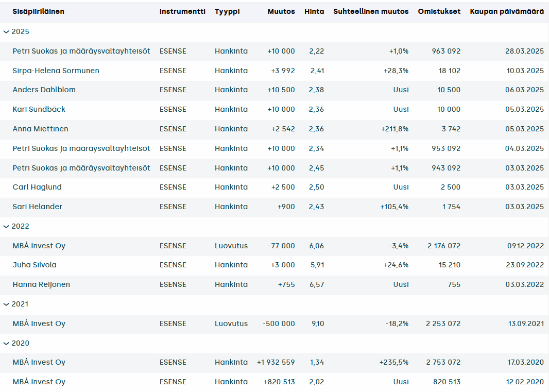Click the trade date 10.03.2025
549x392 pixels.
pos(525,71)
